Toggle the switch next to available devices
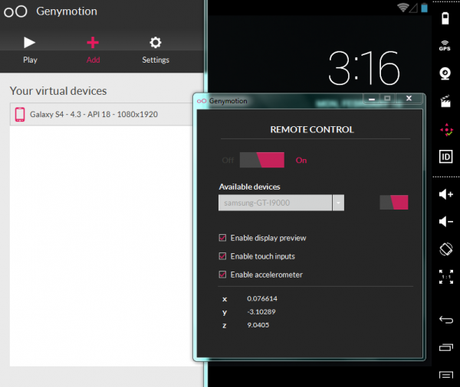This screenshot has width=460, height=387. pyautogui.click(x=394, y=202)
